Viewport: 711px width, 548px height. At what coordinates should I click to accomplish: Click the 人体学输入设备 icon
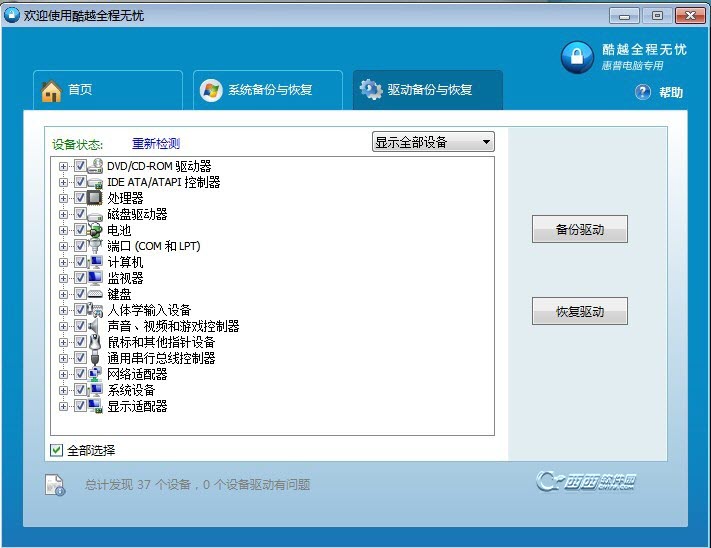[x=95, y=310]
